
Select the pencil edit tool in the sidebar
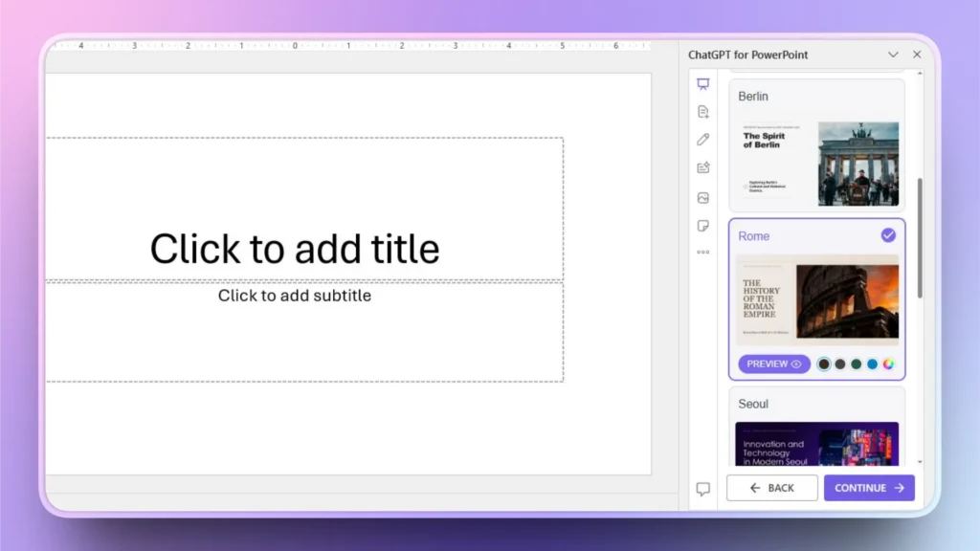(703, 140)
